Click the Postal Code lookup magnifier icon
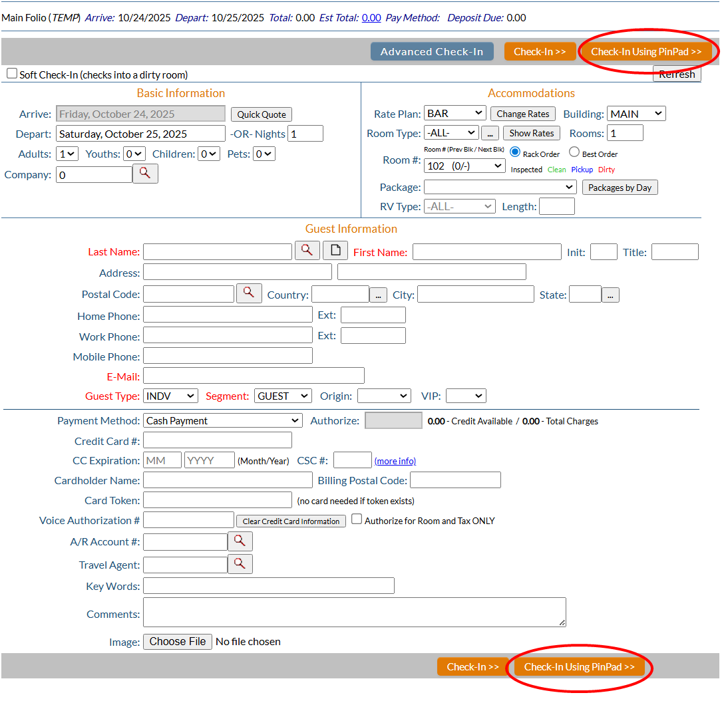728x701 pixels. [x=249, y=293]
